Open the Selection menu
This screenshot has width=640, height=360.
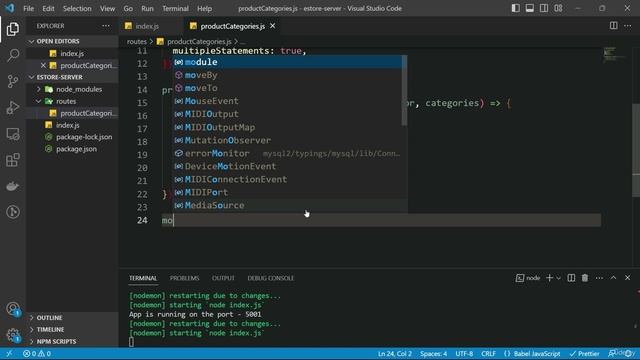pyautogui.click(x=77, y=8)
